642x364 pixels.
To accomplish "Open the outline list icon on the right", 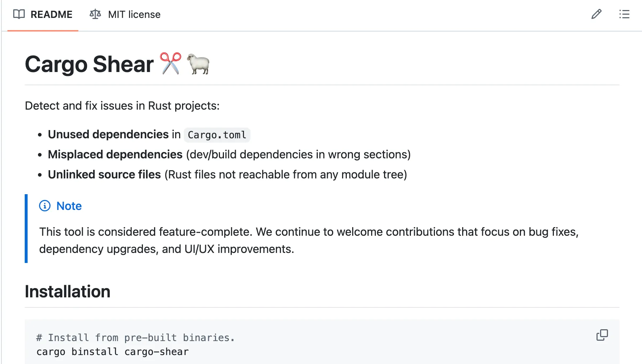I will (624, 14).
